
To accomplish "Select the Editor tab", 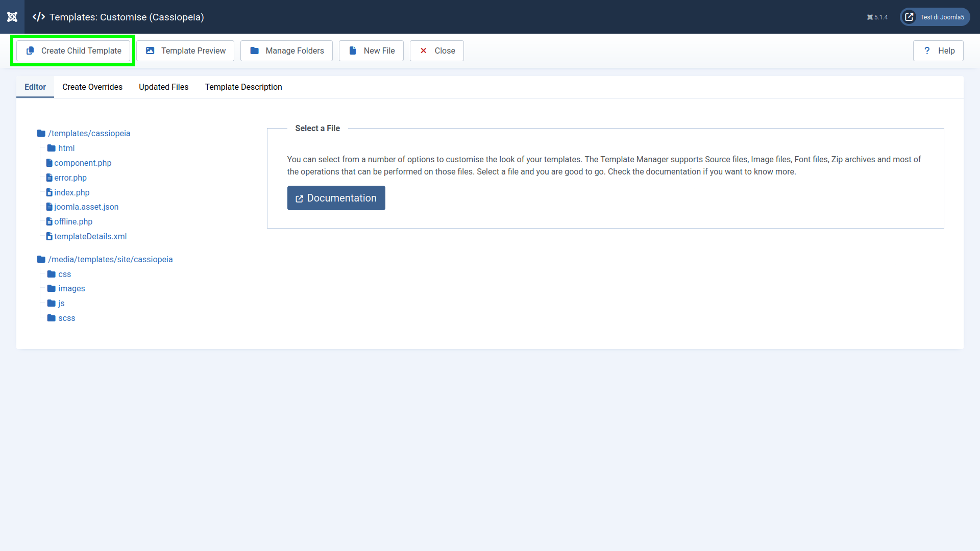I will [35, 87].
